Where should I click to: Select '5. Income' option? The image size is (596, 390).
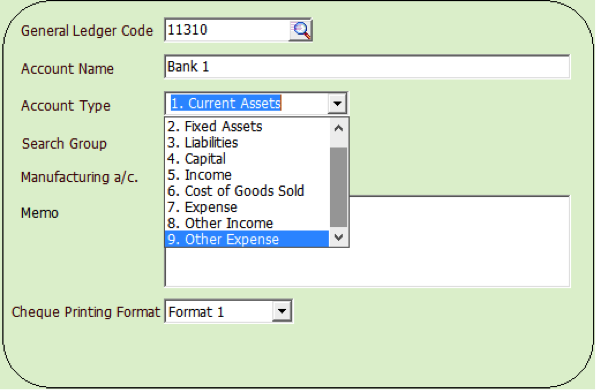tap(247, 175)
